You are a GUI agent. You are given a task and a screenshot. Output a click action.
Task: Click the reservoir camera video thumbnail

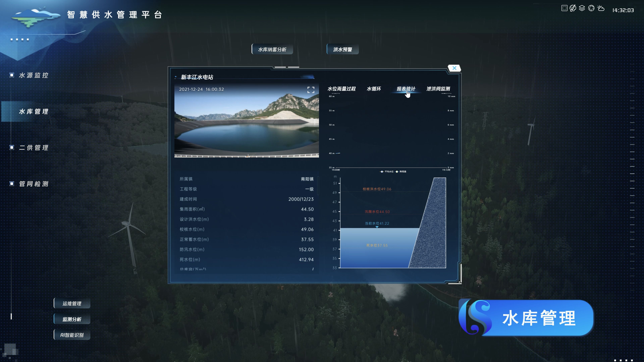[247, 121]
